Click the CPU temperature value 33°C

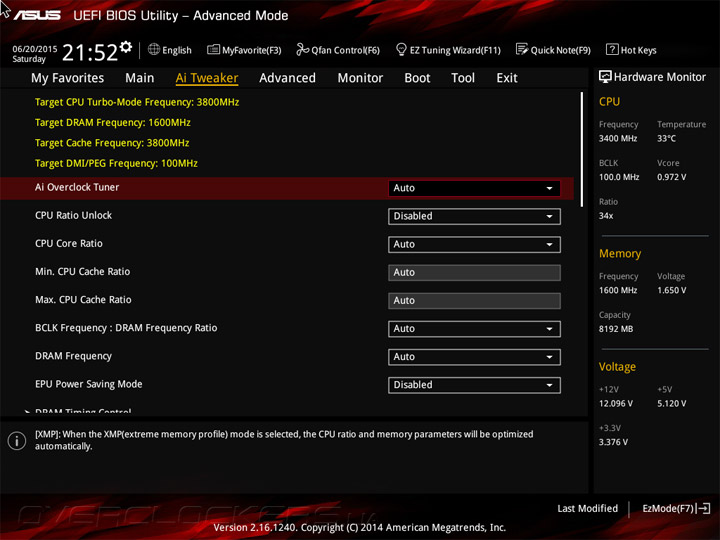pos(666,138)
